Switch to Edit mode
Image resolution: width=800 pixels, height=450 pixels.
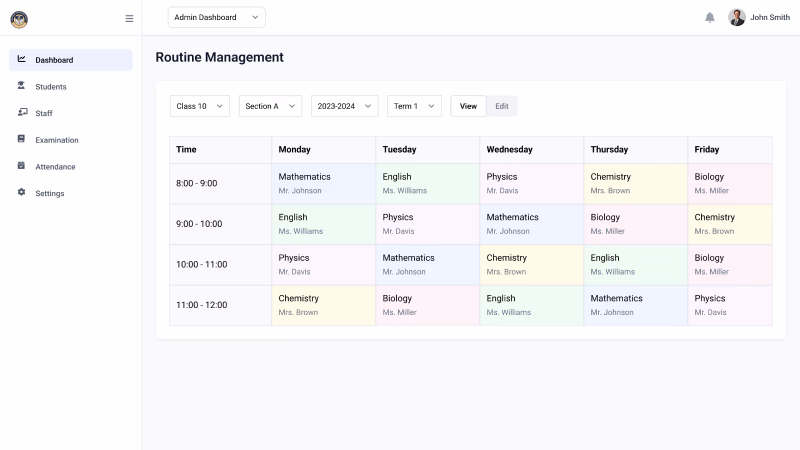point(502,106)
